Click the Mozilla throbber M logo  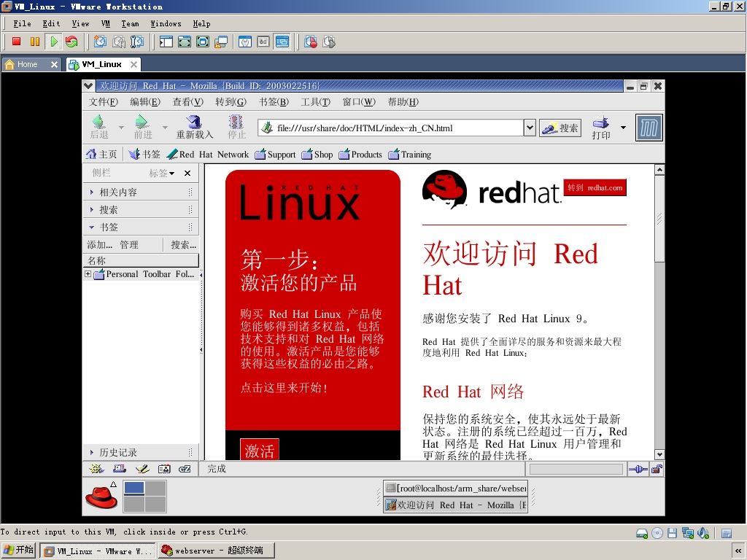(649, 128)
